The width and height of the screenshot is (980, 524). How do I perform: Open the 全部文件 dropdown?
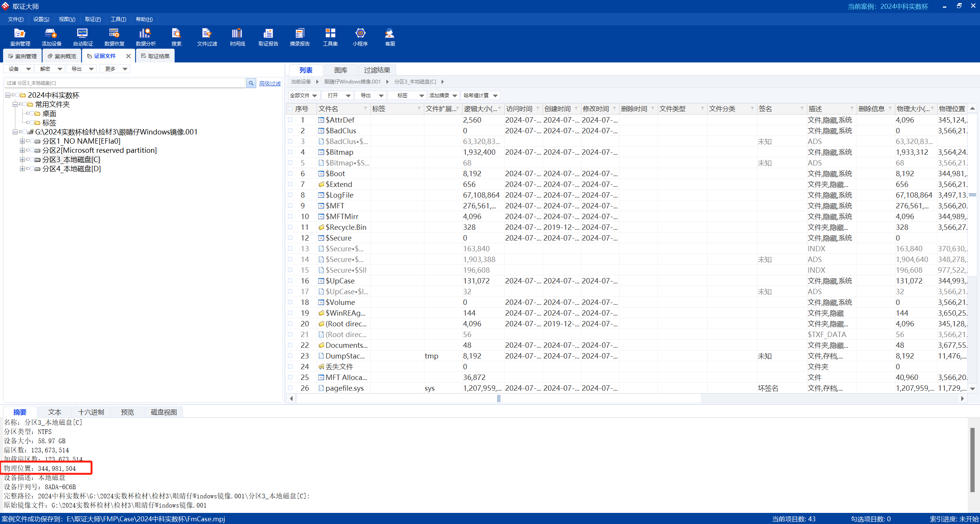tap(303, 95)
